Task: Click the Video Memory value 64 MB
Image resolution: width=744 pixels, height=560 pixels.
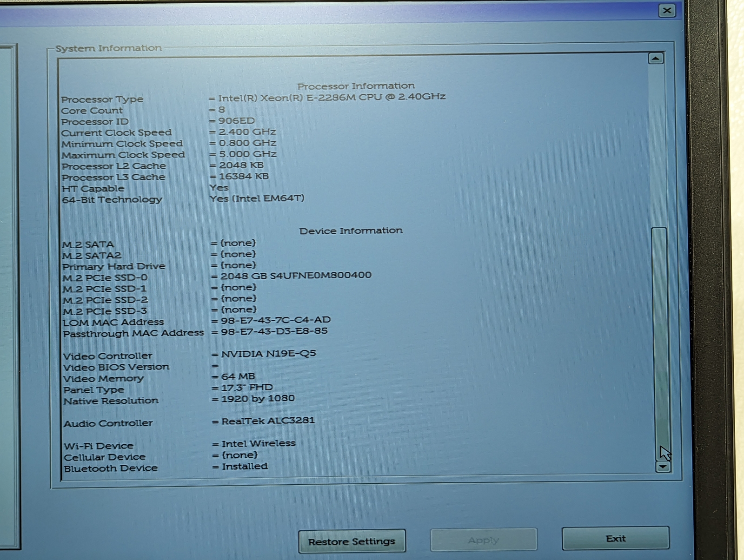Action: point(238,377)
